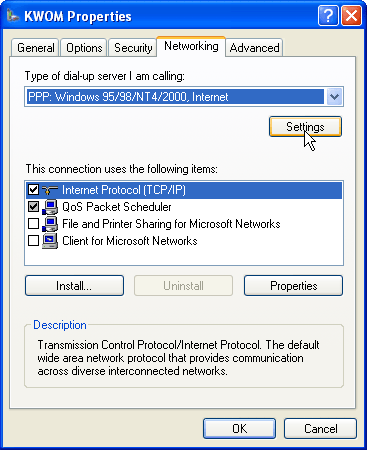367x450 pixels.
Task: Click the File and Printer Sharing icon
Action: (x=50, y=224)
